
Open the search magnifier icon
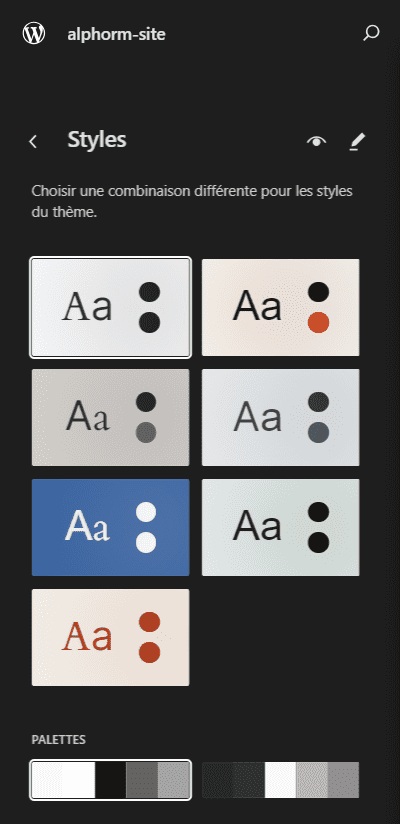point(371,34)
